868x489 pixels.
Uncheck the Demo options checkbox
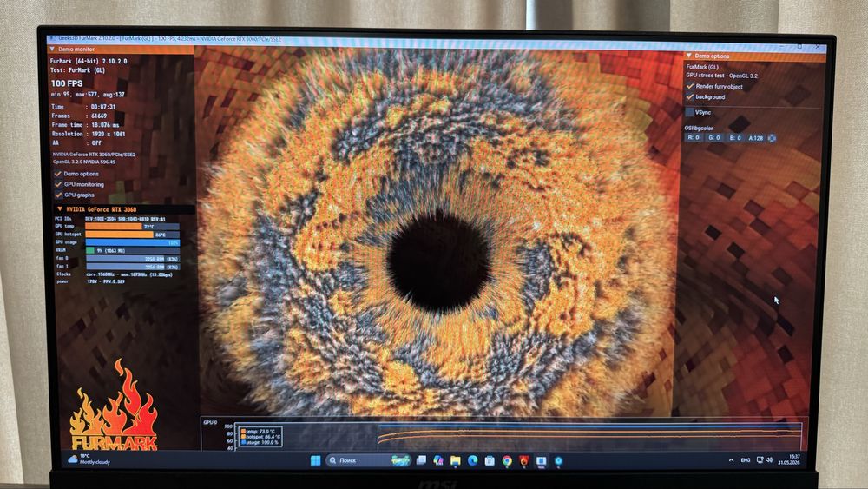tap(57, 174)
